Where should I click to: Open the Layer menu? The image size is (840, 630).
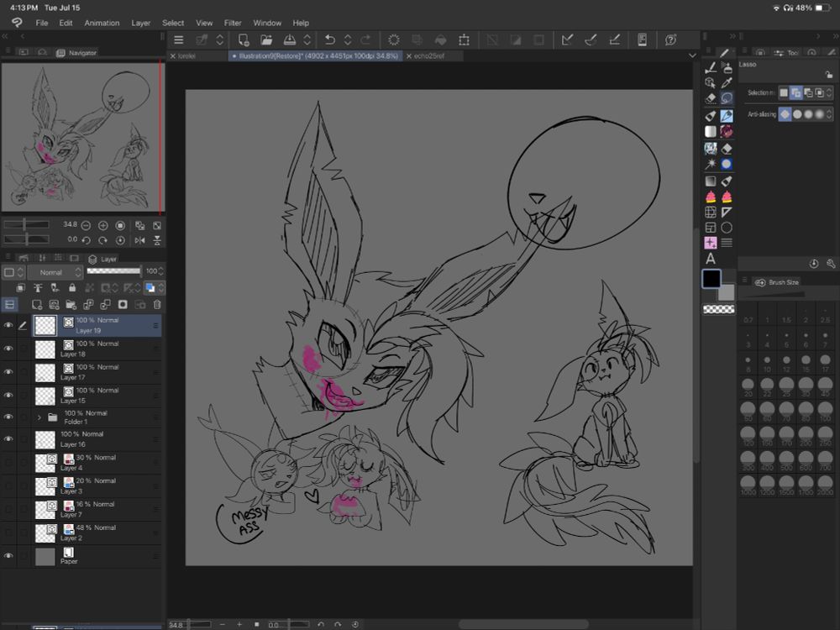[141, 23]
